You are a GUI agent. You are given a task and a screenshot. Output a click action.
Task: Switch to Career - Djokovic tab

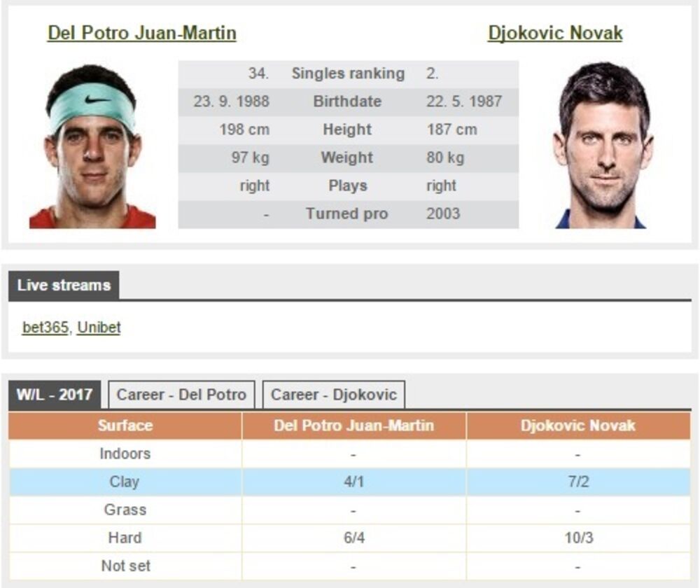[333, 394]
